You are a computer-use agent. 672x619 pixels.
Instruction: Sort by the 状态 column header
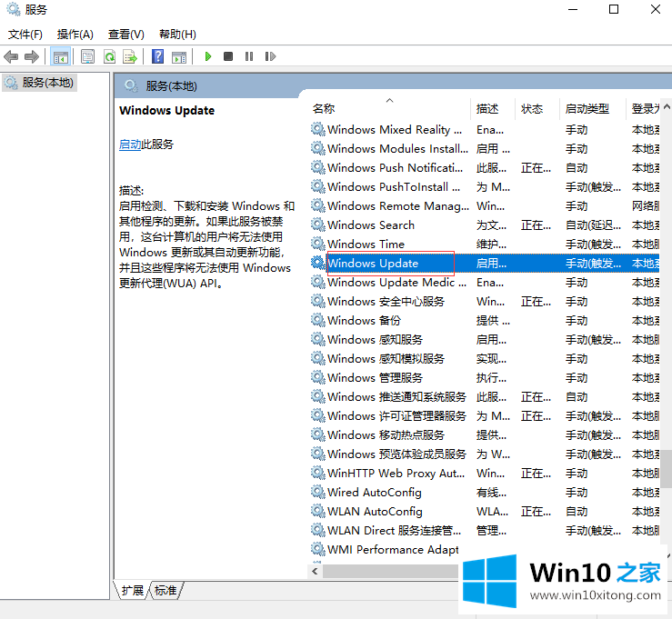pos(532,109)
